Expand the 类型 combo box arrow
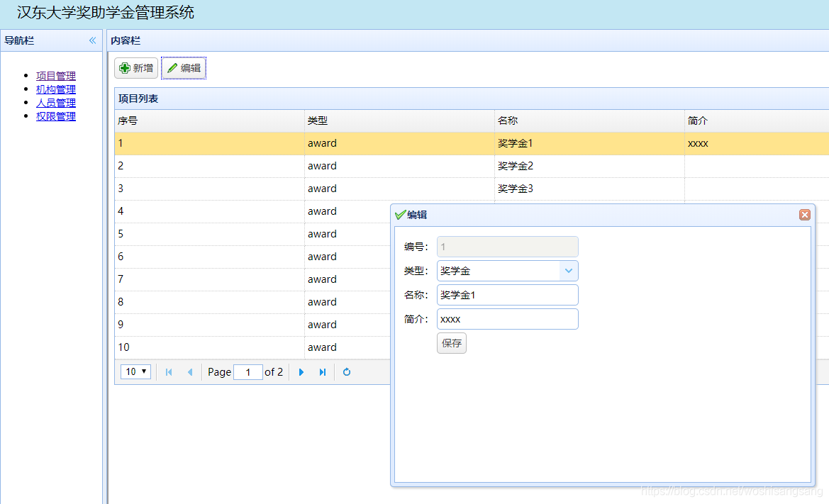Image resolution: width=829 pixels, height=504 pixels. (x=568, y=271)
